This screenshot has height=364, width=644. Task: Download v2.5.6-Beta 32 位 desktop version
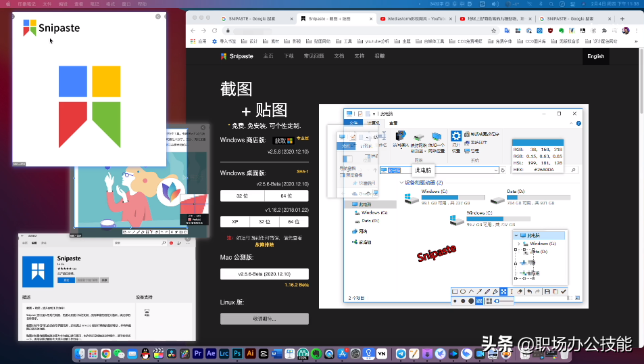pos(243,196)
